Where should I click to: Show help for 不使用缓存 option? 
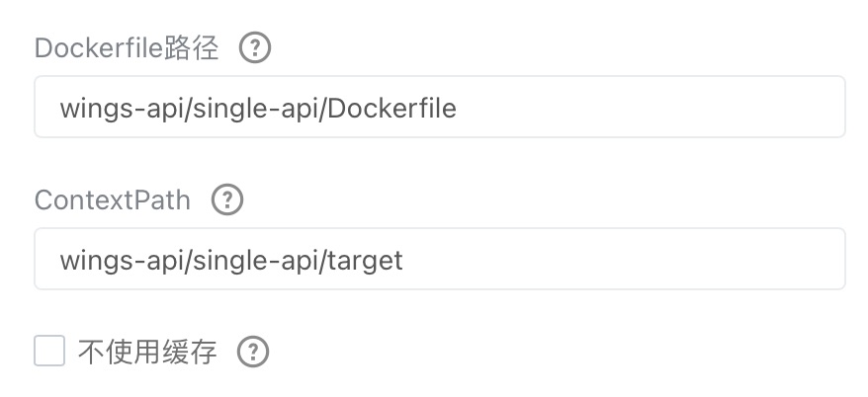[x=253, y=352]
